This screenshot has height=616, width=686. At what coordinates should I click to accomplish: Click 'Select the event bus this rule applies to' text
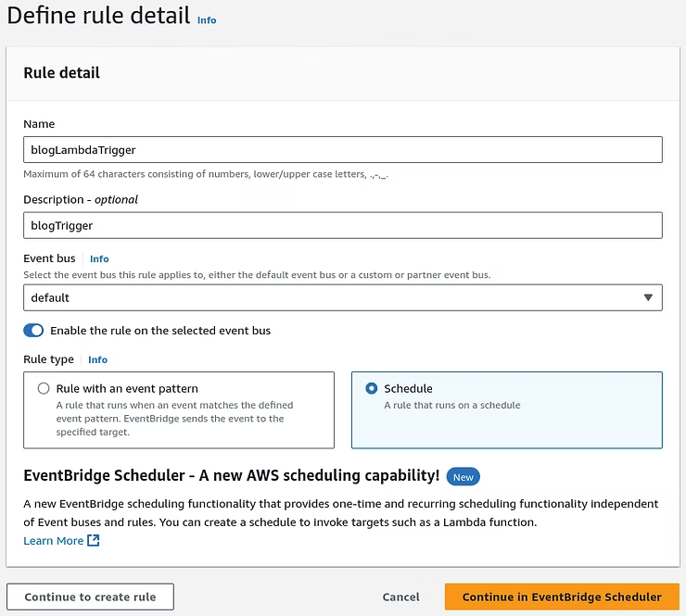[257, 275]
